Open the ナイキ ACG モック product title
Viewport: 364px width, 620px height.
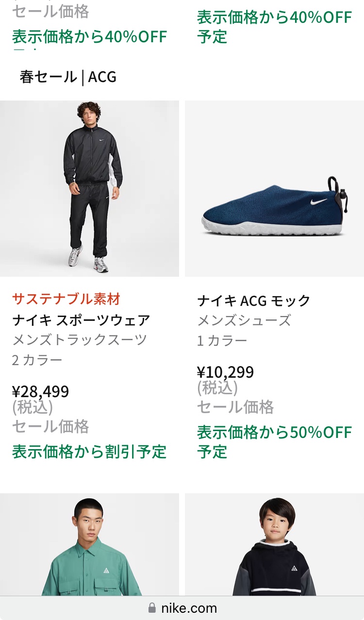point(253,301)
